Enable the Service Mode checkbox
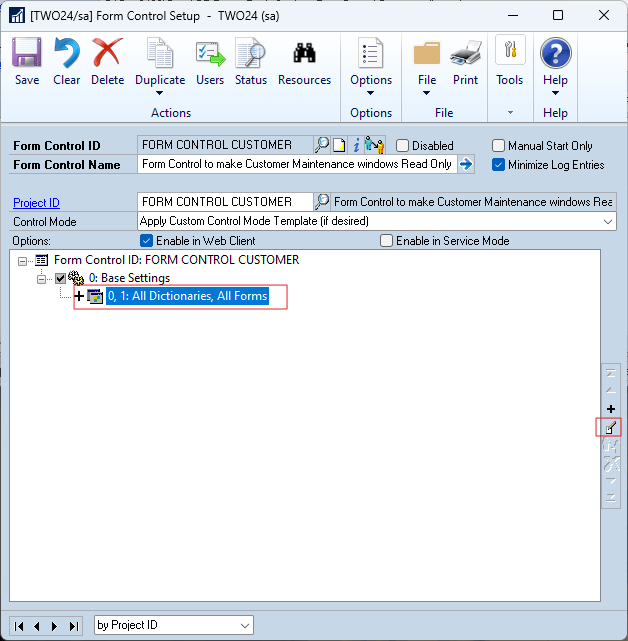 coord(386,240)
